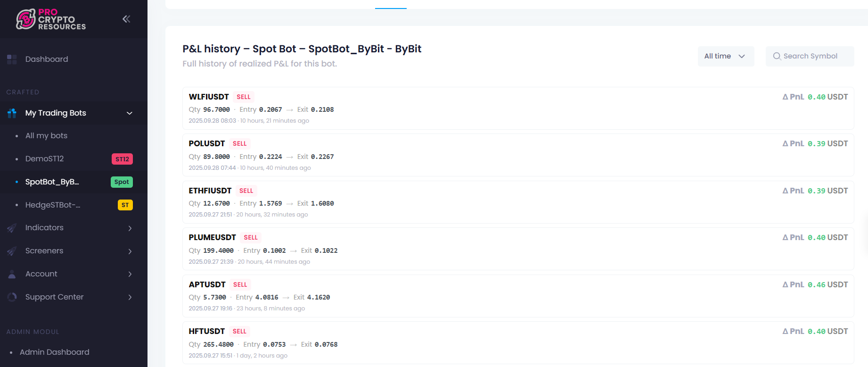Click the SELL tag on ETHFIUSDT
This screenshot has width=868, height=367.
coord(246,191)
